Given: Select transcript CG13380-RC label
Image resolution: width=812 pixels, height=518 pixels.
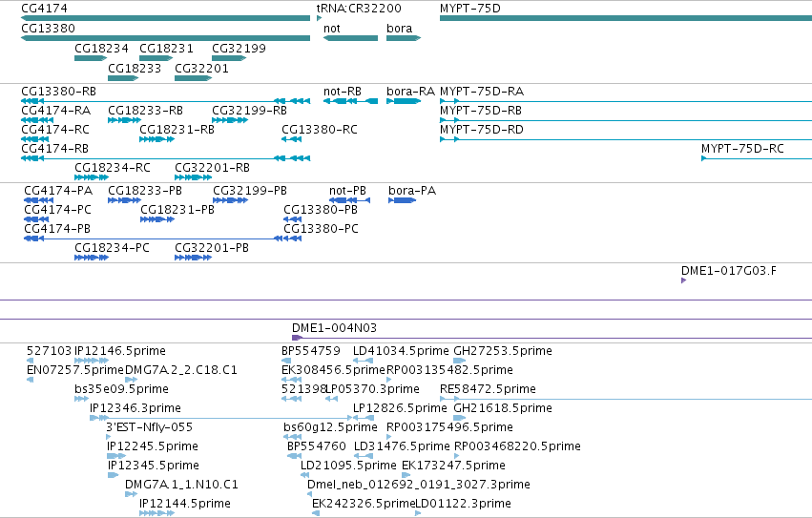Looking at the screenshot, I should coord(320,130).
